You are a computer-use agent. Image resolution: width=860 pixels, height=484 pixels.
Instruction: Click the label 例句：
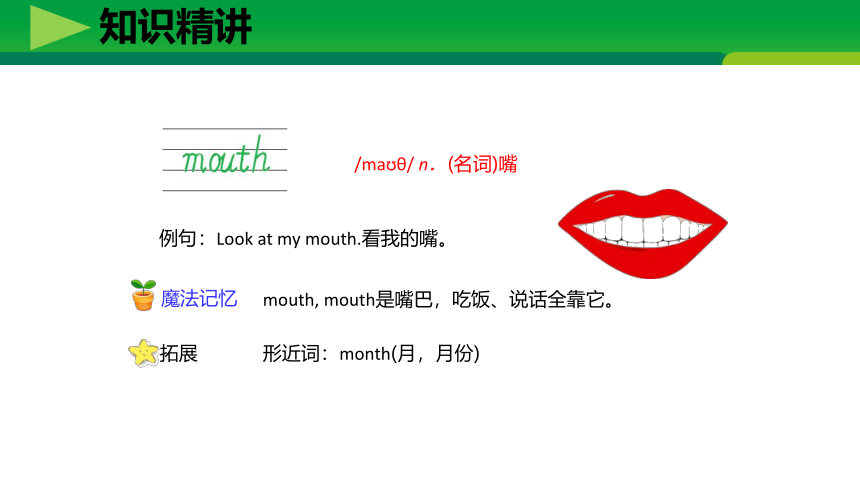point(183,239)
